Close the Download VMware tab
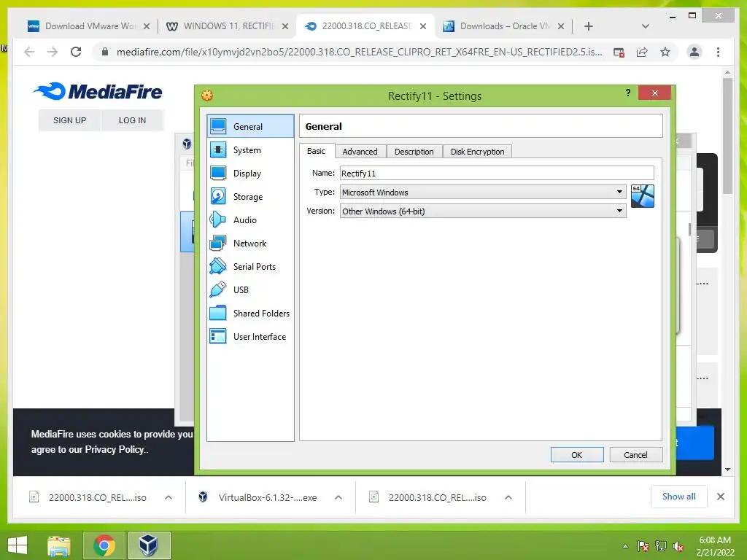Image resolution: width=747 pixels, height=560 pixels. 147,26
